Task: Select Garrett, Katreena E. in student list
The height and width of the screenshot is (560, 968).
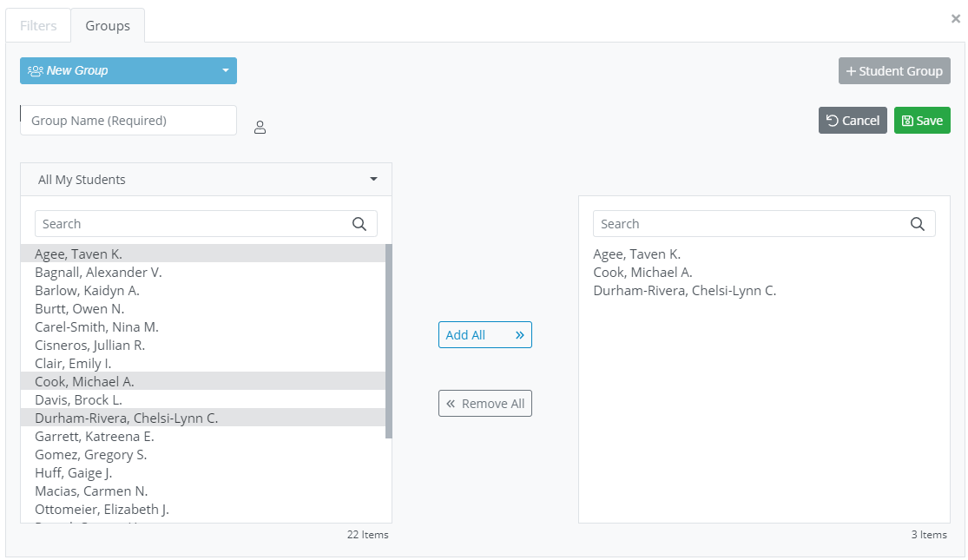Action: point(94,436)
